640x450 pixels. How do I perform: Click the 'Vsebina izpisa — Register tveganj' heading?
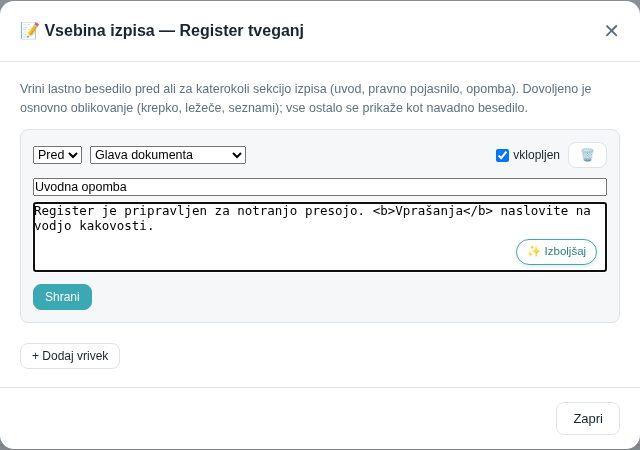[162, 31]
